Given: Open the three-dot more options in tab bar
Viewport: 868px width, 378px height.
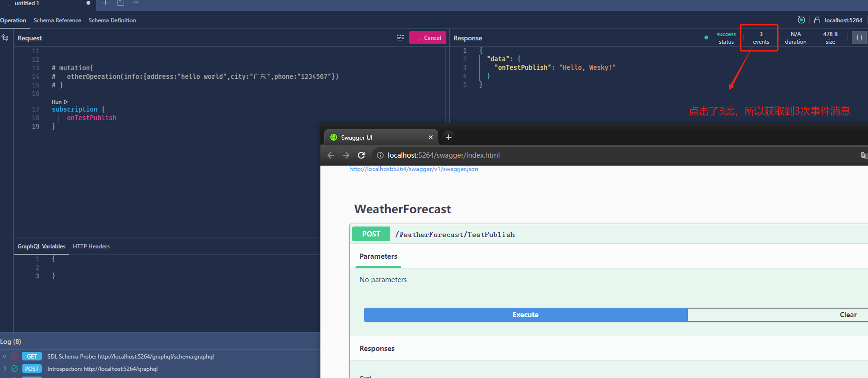Looking at the screenshot, I should pyautogui.click(x=136, y=2).
